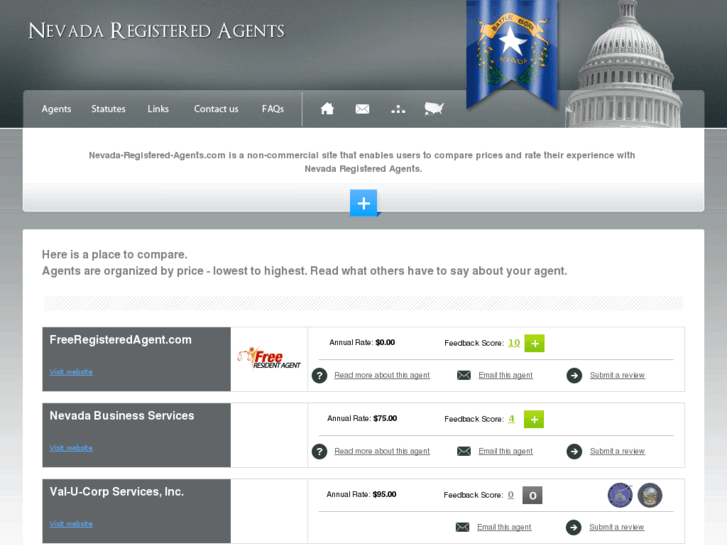Click the USA map icon in navigation bar

coord(434,109)
